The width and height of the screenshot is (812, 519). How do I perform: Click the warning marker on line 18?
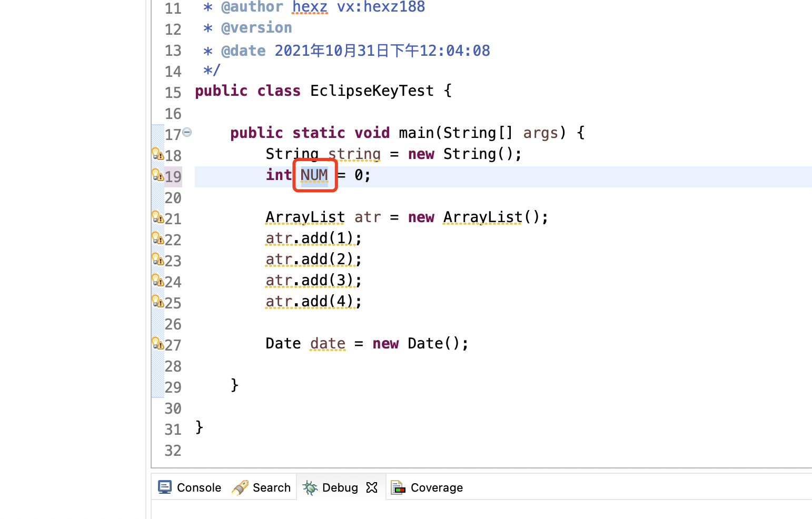point(157,154)
